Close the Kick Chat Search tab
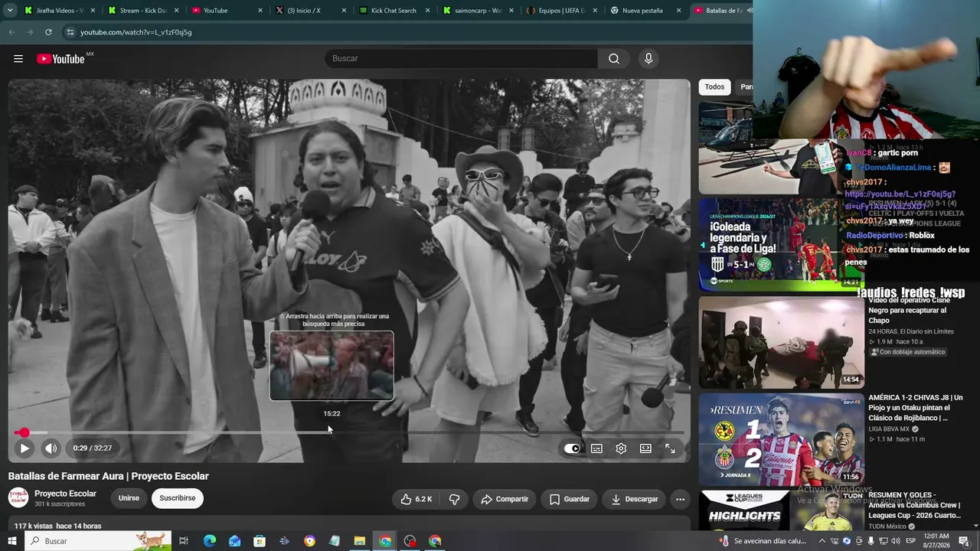The height and width of the screenshot is (551, 980). coord(427,11)
